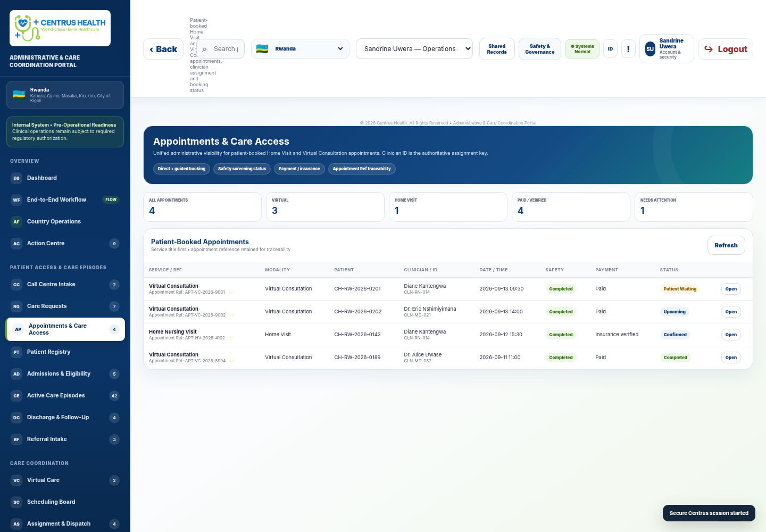
Task: Click the Rwanda flag in sidebar card
Action: pyautogui.click(x=19, y=95)
